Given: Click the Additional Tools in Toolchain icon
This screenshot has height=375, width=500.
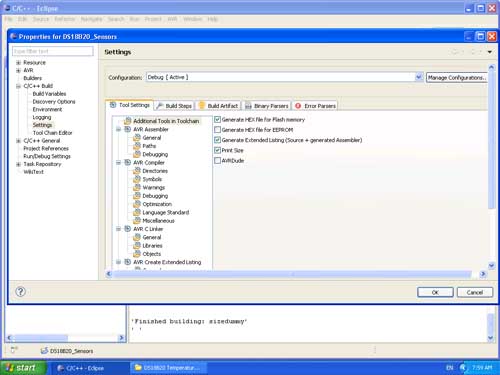Looking at the screenshot, I should pyautogui.click(x=127, y=121).
